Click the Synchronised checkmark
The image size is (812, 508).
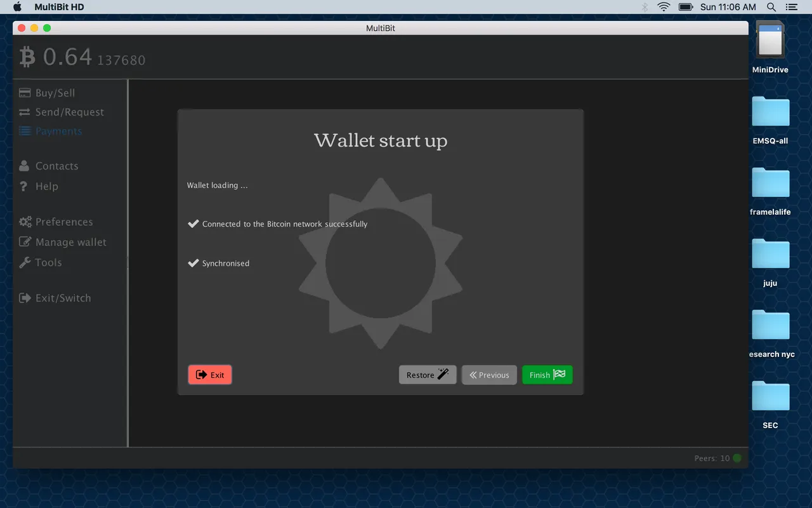point(193,263)
